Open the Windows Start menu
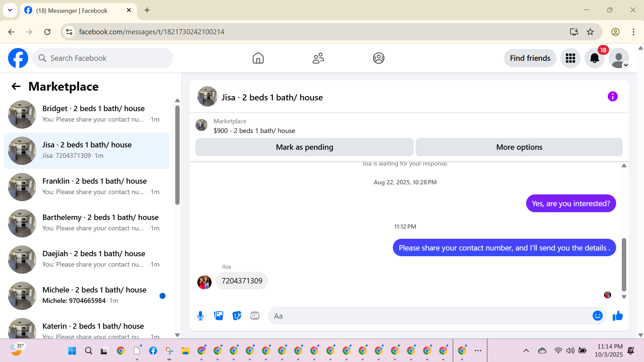 (x=72, y=351)
